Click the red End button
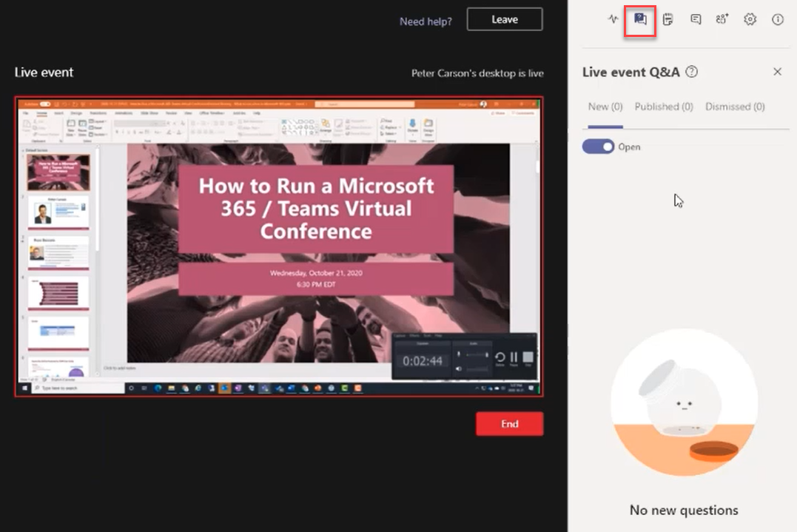 509,424
